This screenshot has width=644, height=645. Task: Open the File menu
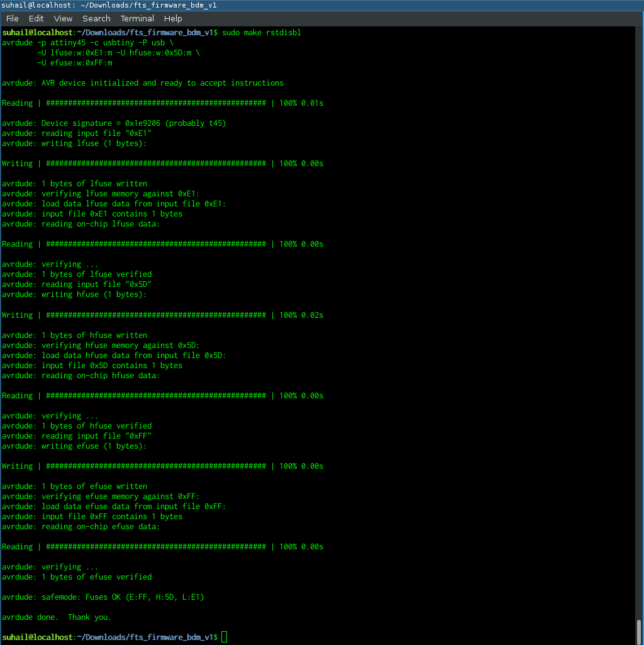click(x=13, y=18)
